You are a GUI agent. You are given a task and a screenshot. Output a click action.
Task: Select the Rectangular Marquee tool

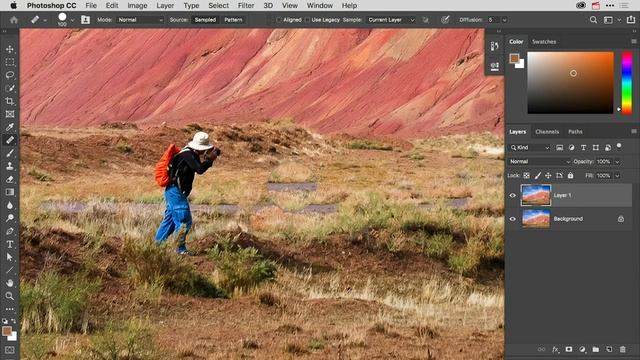[x=10, y=62]
